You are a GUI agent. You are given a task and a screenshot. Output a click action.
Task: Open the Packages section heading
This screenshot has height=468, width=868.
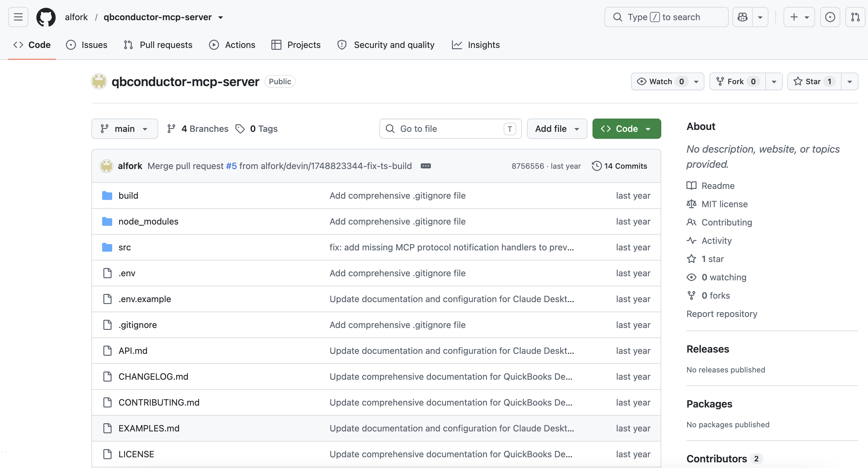(709, 404)
